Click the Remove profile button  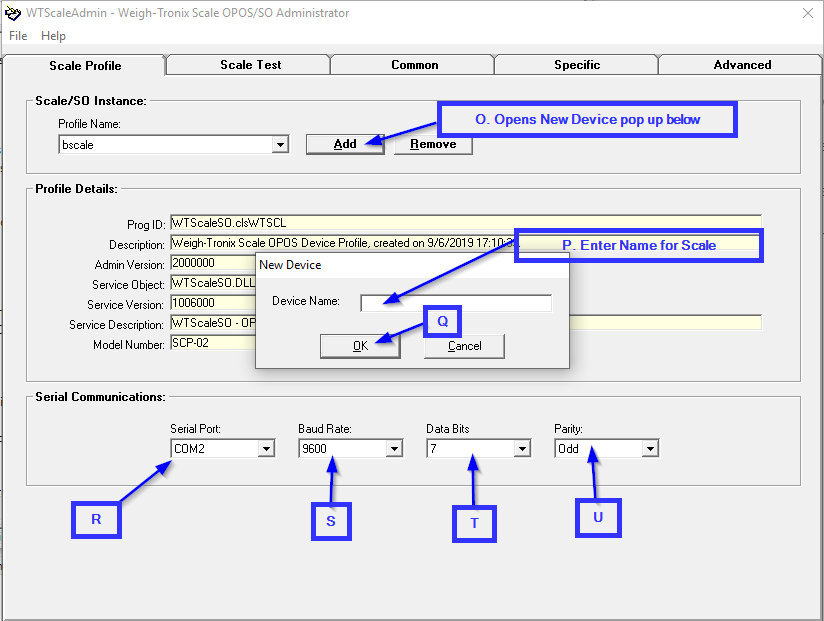[x=433, y=144]
